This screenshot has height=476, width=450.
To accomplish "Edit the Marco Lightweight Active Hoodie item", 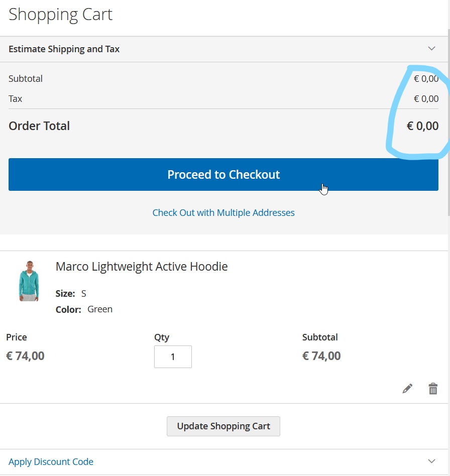I will point(407,388).
